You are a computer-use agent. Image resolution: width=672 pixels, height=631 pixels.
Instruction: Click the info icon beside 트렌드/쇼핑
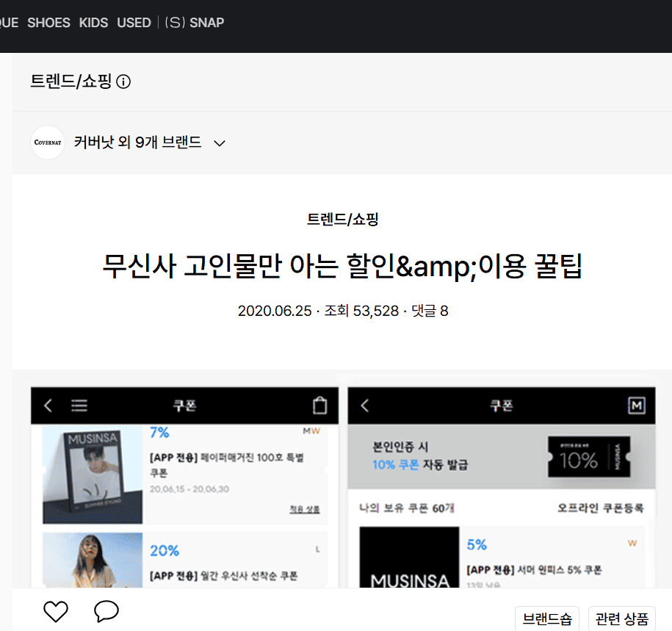click(123, 82)
